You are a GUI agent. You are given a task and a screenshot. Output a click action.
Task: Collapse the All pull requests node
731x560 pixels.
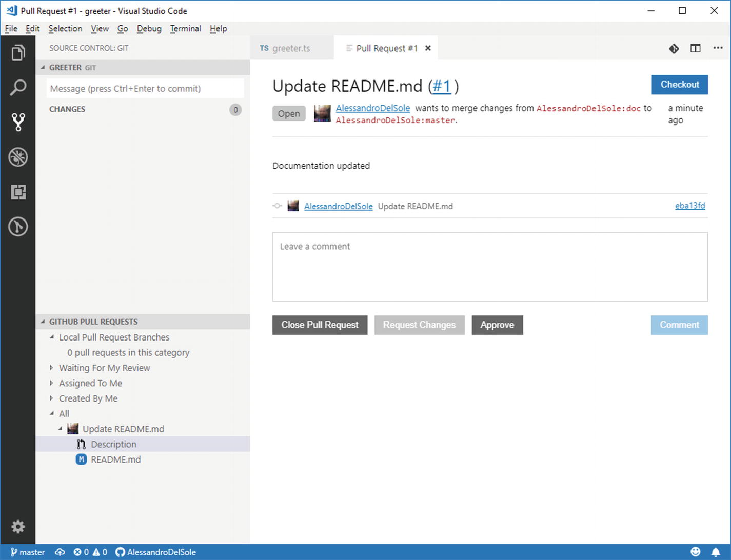(52, 413)
